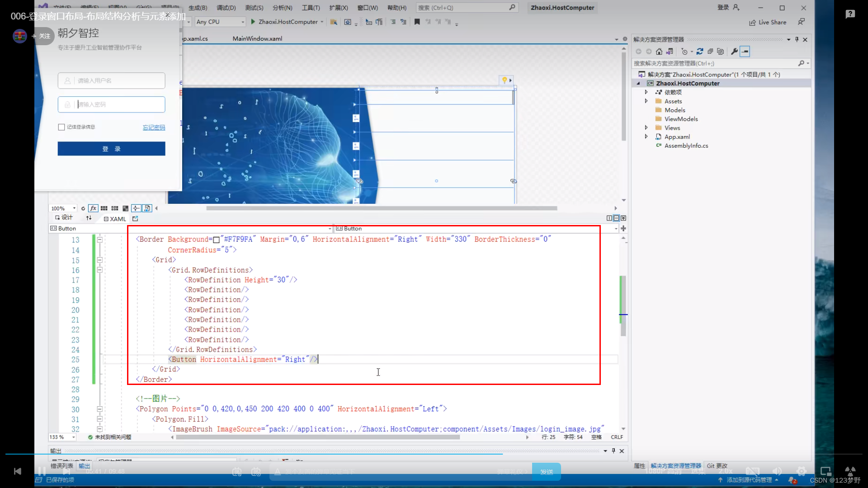
Task: Click the Find in Files folder icon in toolbar
Action: (334, 22)
